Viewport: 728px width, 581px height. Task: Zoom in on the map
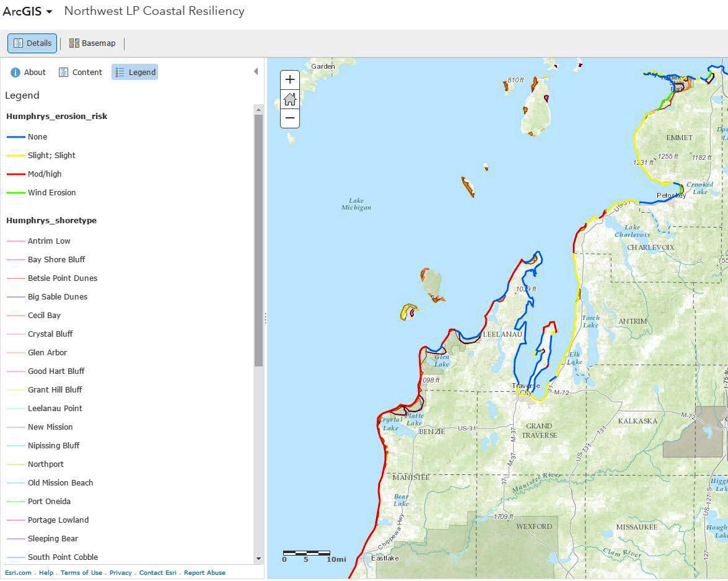(x=290, y=79)
